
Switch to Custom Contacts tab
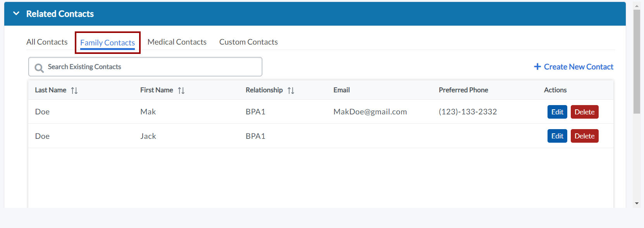click(248, 42)
